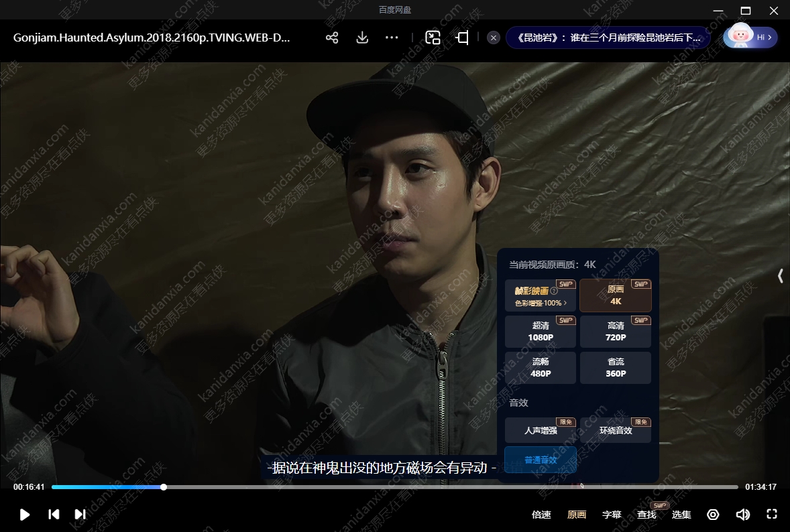Dismiss the AI summary banner

point(494,38)
